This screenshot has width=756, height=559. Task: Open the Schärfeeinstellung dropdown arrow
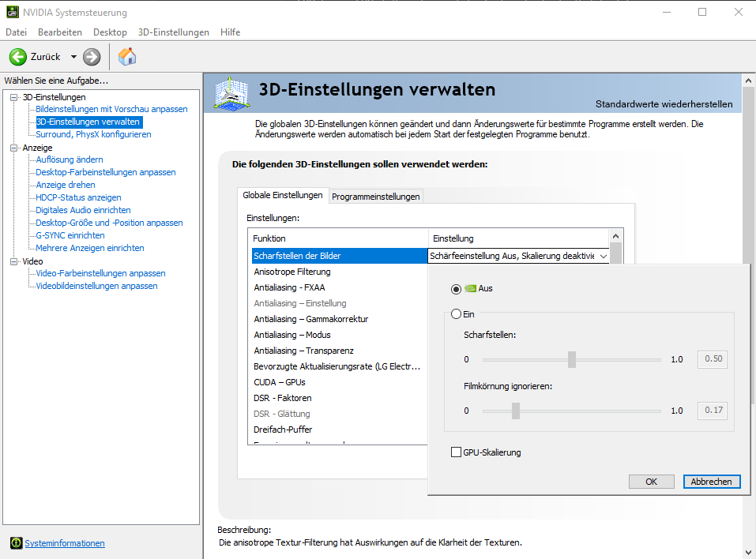click(x=604, y=257)
